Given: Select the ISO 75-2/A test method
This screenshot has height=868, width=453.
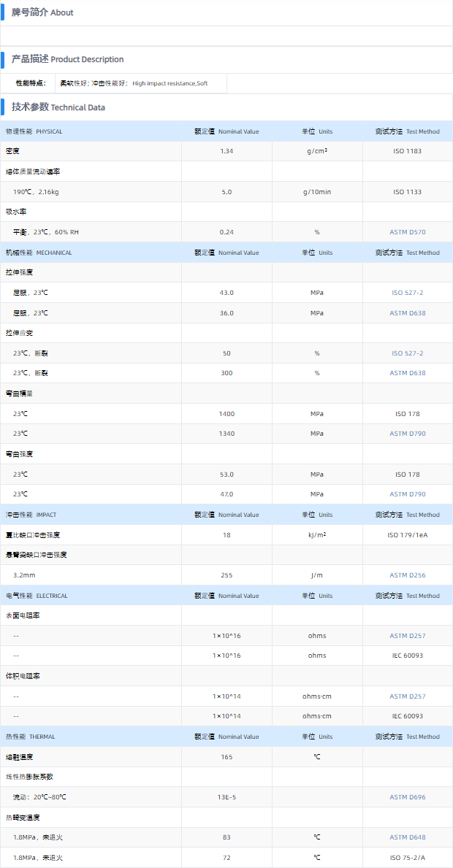Looking at the screenshot, I should [407, 857].
